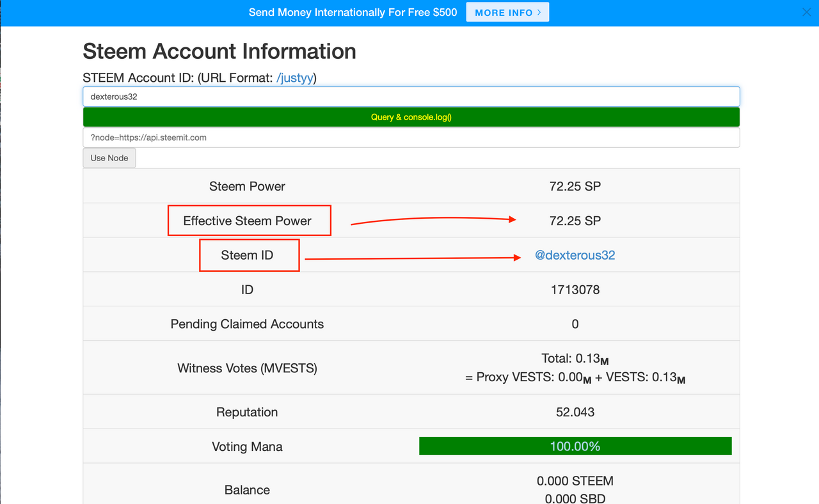Screen dimensions: 819x504
Task: Select the Balance label
Action: pyautogui.click(x=247, y=490)
